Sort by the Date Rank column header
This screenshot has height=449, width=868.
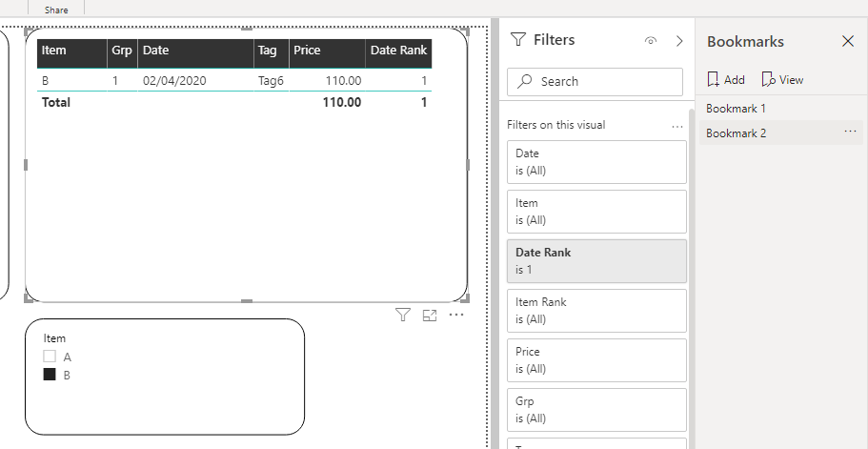point(398,53)
